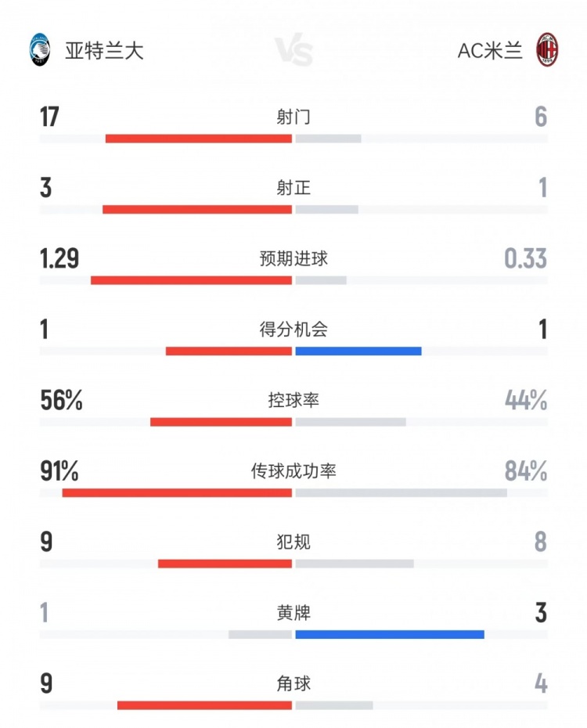Select the 射正 stat label
This screenshot has width=587, height=728.
(293, 188)
